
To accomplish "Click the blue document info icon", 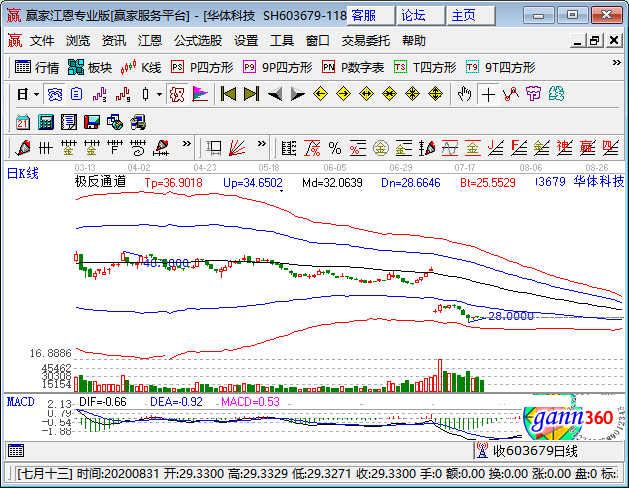I will click(76, 95).
